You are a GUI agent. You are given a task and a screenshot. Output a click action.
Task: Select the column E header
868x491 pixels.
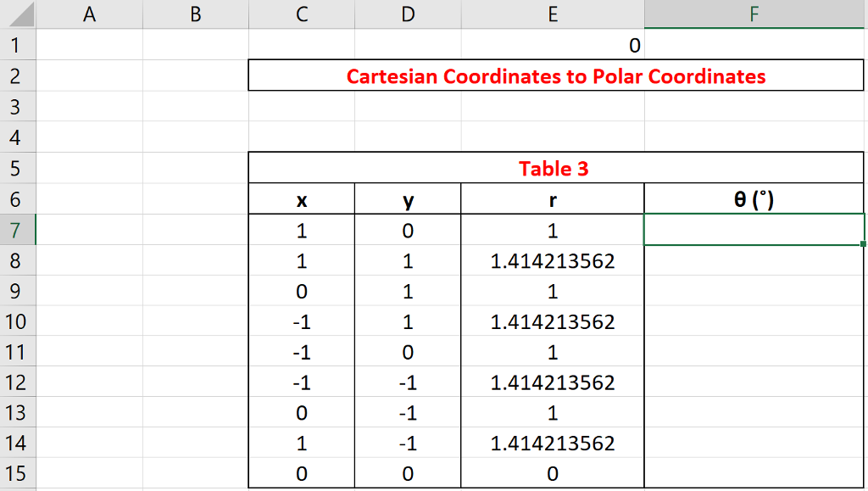pos(553,14)
